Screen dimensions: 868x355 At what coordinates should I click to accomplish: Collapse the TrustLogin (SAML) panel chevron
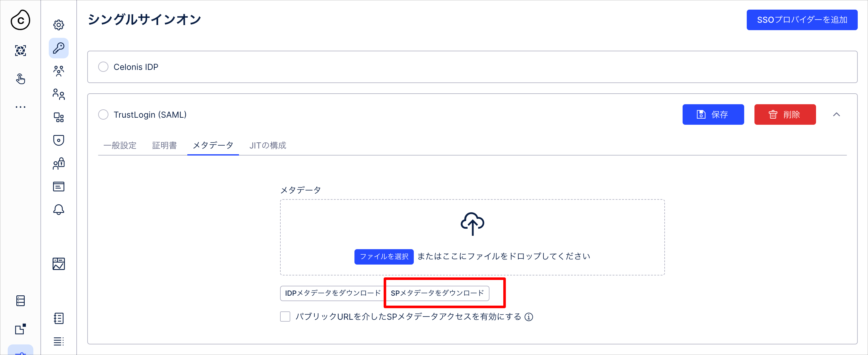pyautogui.click(x=836, y=114)
